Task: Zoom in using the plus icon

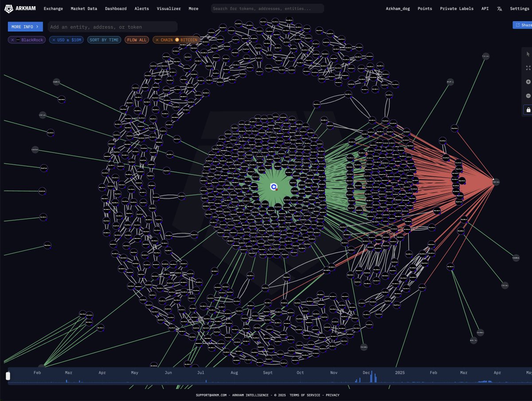Action: (x=528, y=82)
